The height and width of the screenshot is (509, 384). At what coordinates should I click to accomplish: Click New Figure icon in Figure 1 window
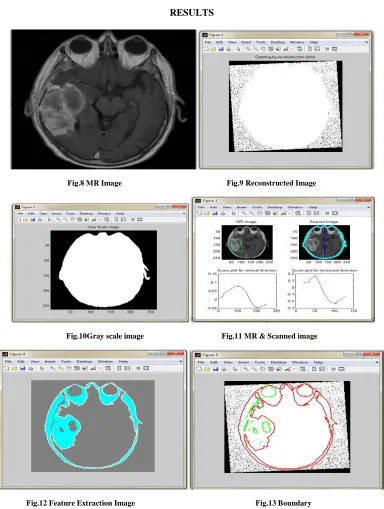(206, 49)
